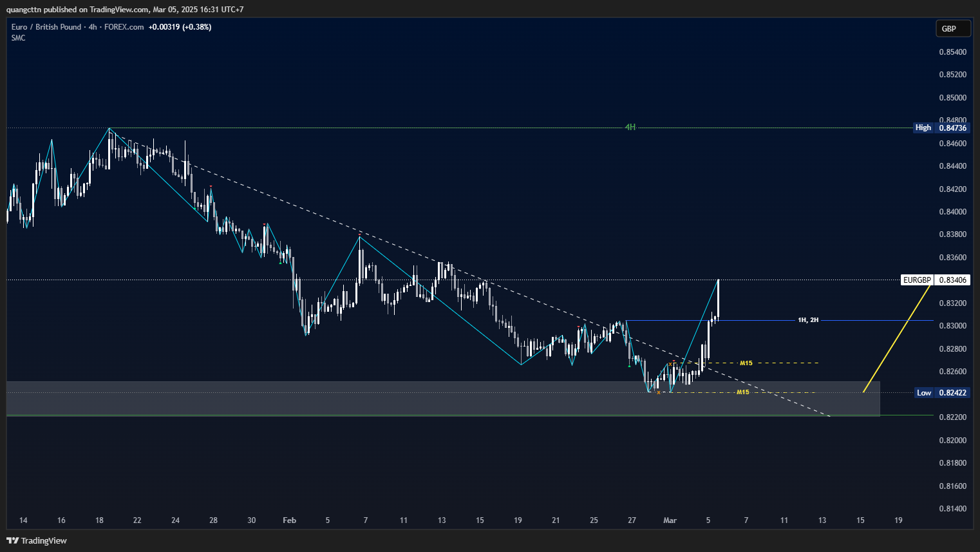The image size is (980, 552).
Task: Click 0.82000 on the price axis
Action: coord(952,441)
